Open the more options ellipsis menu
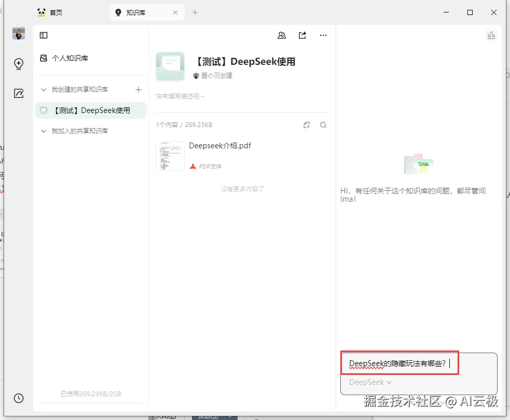 [x=323, y=35]
